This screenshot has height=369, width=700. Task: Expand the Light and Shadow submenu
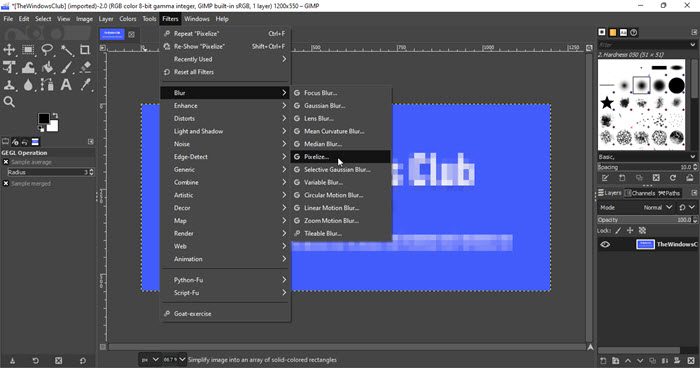tap(225, 131)
